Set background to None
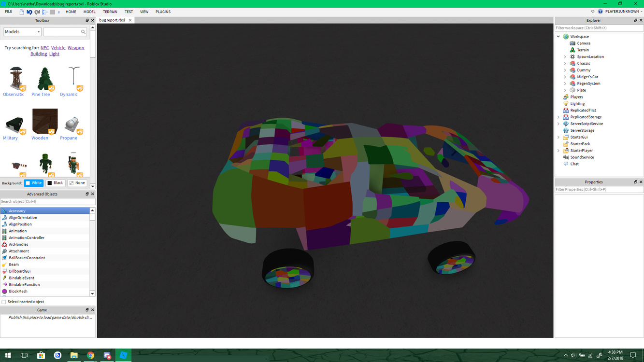The width and height of the screenshot is (644, 362). (76, 182)
